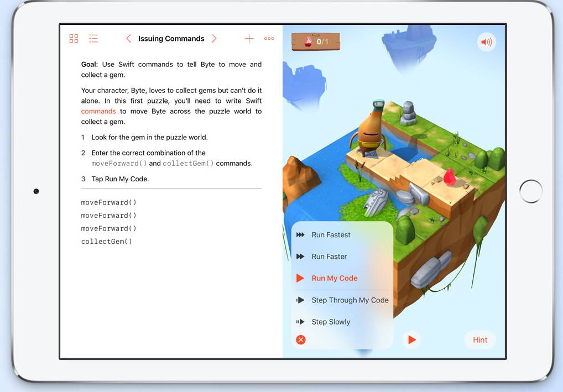Tap the Step Through My Code icon
Screen dimensions: 563x392
click(300, 300)
